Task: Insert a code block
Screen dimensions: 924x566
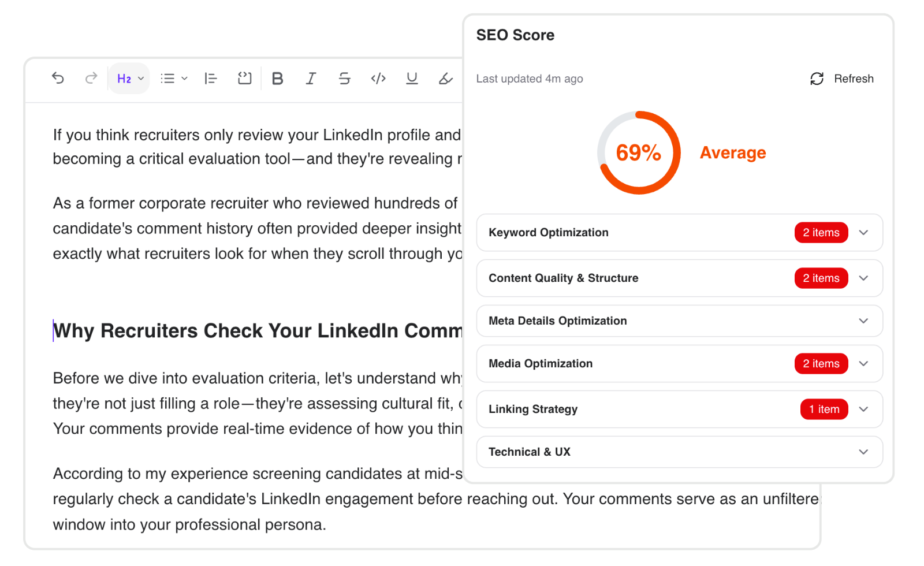Action: click(245, 79)
